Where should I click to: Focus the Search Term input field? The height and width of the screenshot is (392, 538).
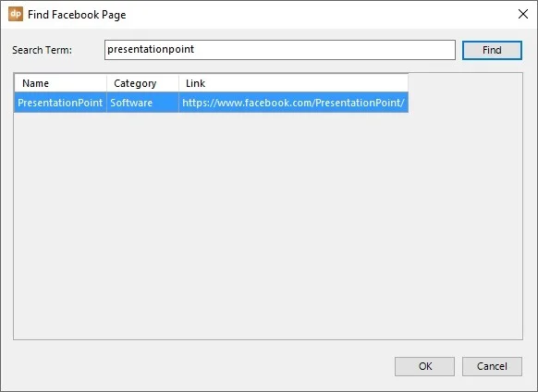280,50
